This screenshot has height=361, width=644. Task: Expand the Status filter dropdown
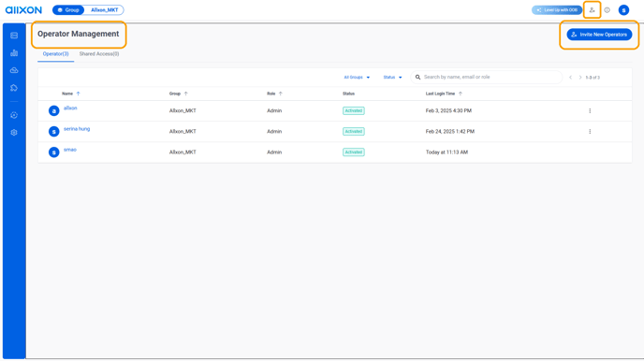pyautogui.click(x=392, y=77)
